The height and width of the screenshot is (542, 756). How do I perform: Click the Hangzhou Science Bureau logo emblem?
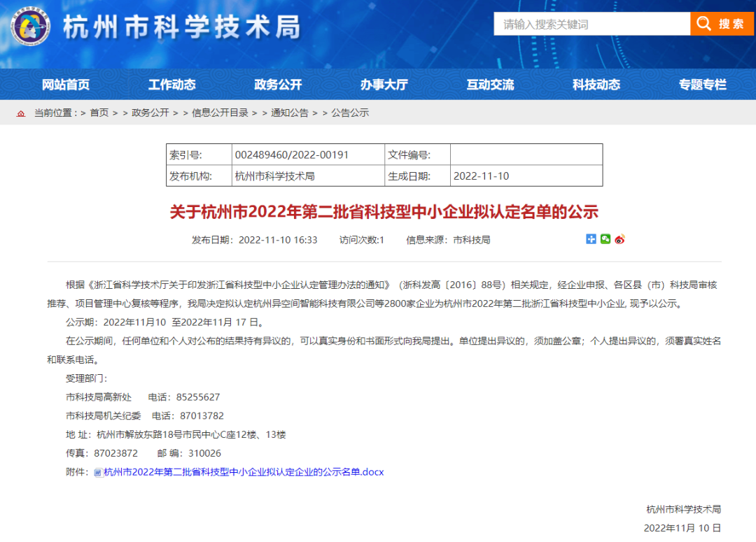point(30,26)
